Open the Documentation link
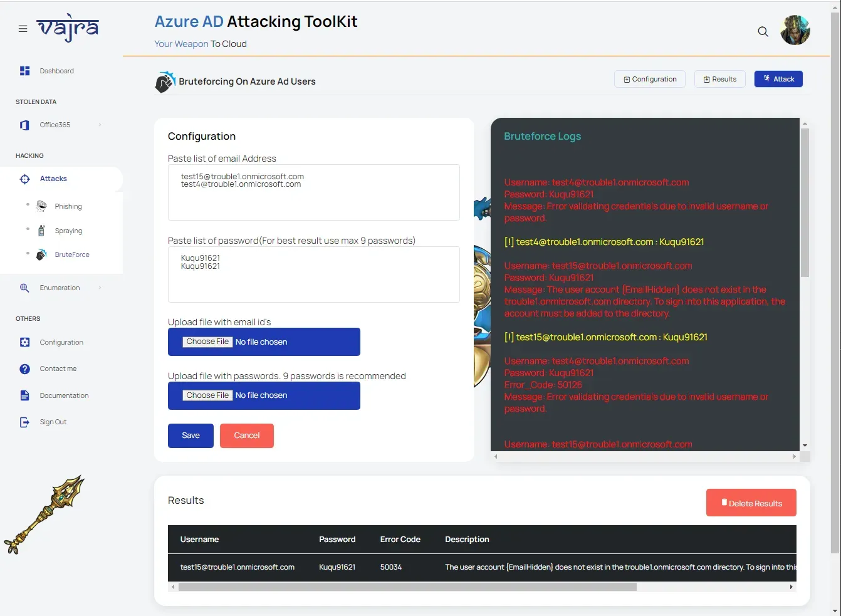Viewport: 841px width, 616px height. pos(64,395)
